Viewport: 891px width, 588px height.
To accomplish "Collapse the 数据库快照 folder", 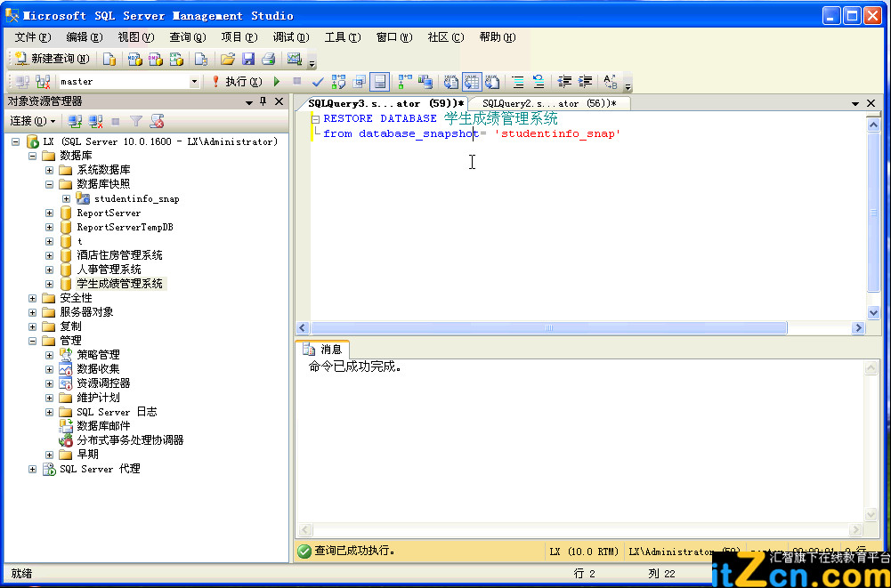I will click(x=50, y=184).
